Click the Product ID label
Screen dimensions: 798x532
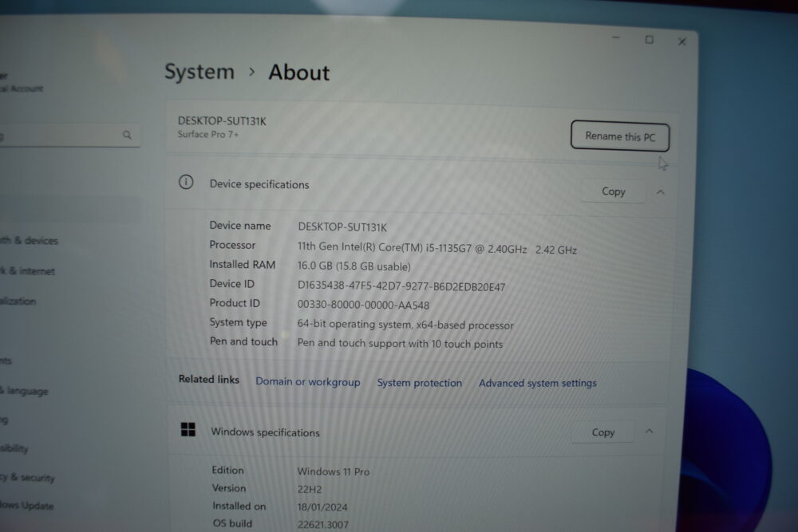point(235,302)
